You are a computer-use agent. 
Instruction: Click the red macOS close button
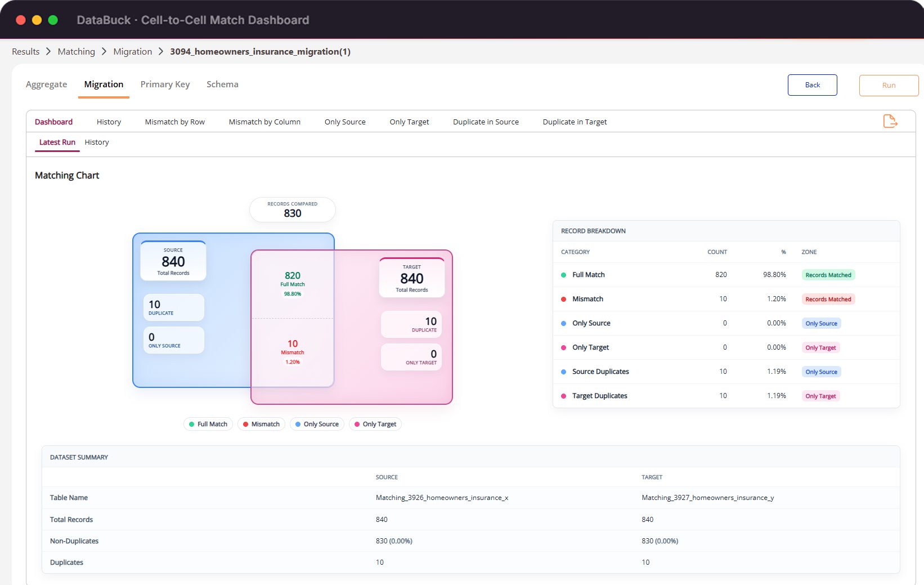pos(21,20)
